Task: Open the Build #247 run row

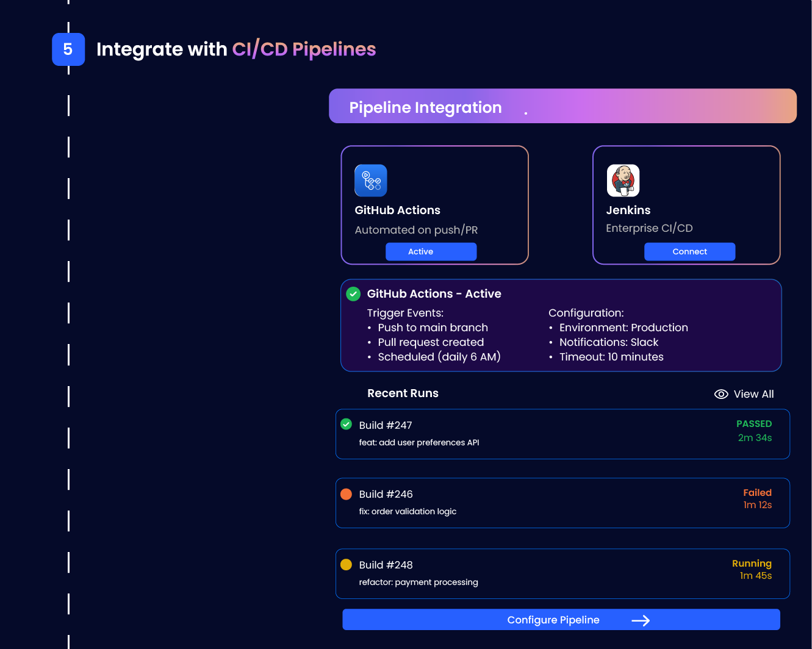Action: (x=562, y=434)
